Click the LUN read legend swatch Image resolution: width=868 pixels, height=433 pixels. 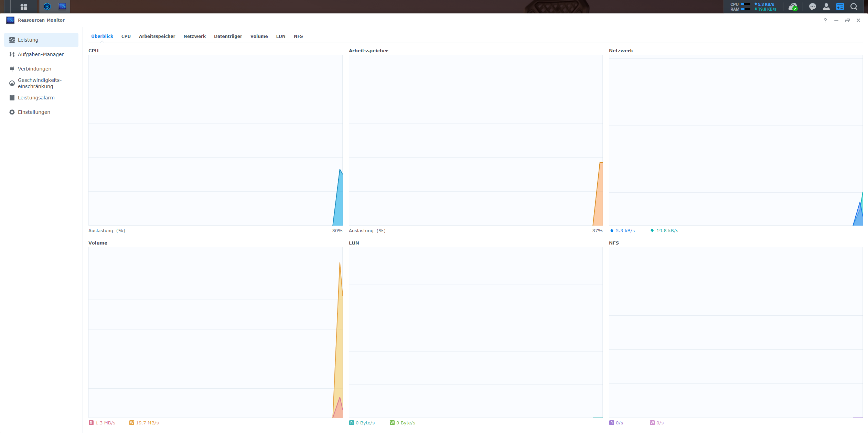[x=351, y=423]
